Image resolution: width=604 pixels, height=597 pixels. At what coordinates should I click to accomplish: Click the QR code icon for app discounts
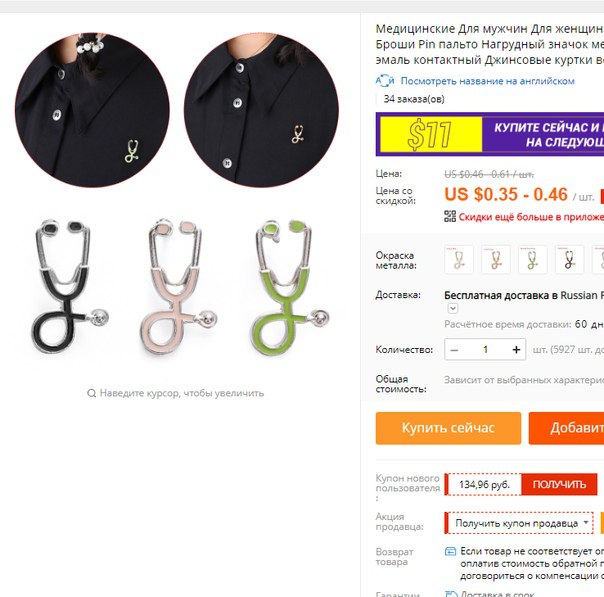tap(450, 216)
